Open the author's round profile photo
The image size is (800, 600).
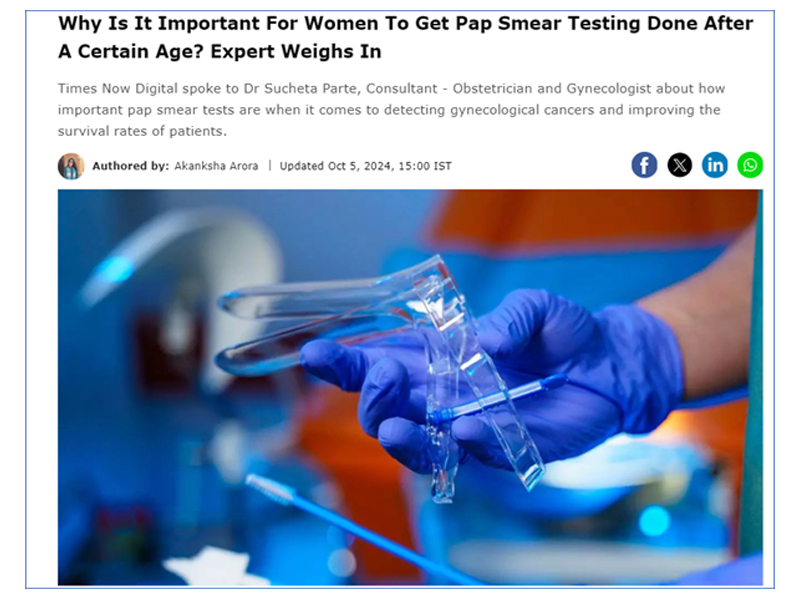[71, 166]
